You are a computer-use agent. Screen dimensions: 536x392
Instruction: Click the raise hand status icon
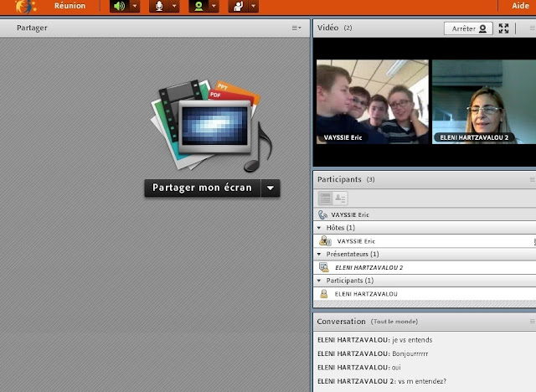point(238,6)
